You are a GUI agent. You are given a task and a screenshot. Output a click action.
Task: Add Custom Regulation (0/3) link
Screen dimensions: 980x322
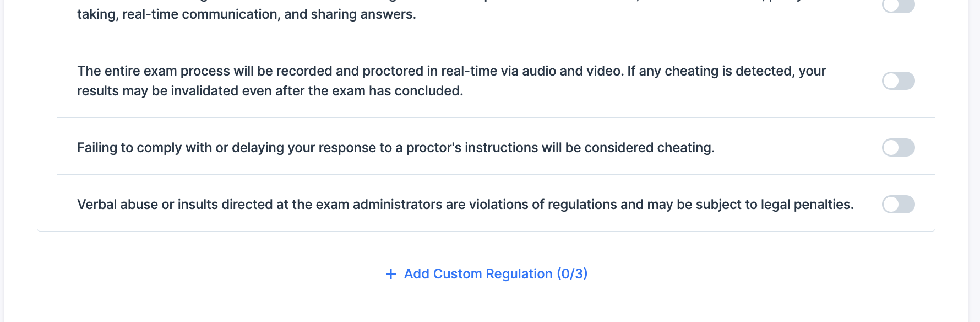point(487,274)
